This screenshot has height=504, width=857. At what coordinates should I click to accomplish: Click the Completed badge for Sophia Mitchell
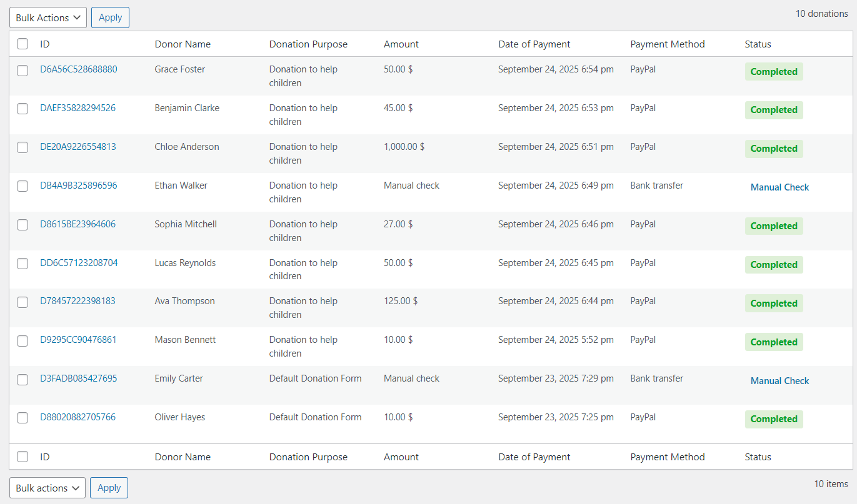[774, 225]
